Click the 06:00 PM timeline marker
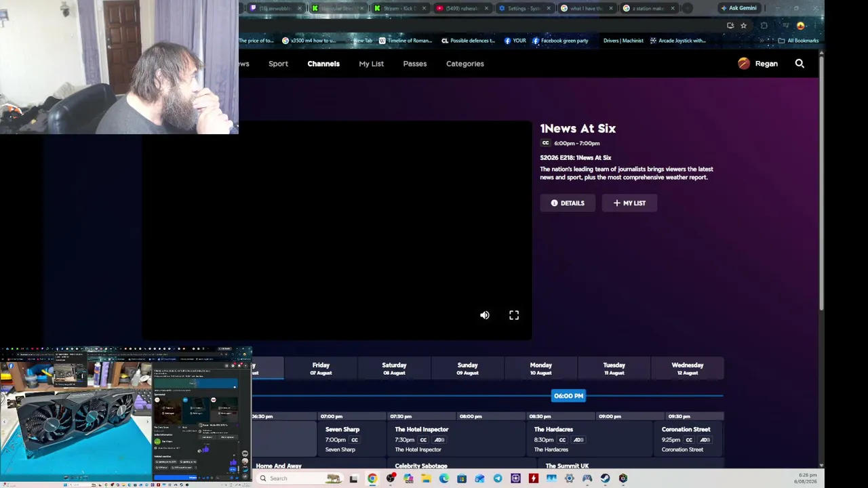The width and height of the screenshot is (868, 488). [568, 396]
